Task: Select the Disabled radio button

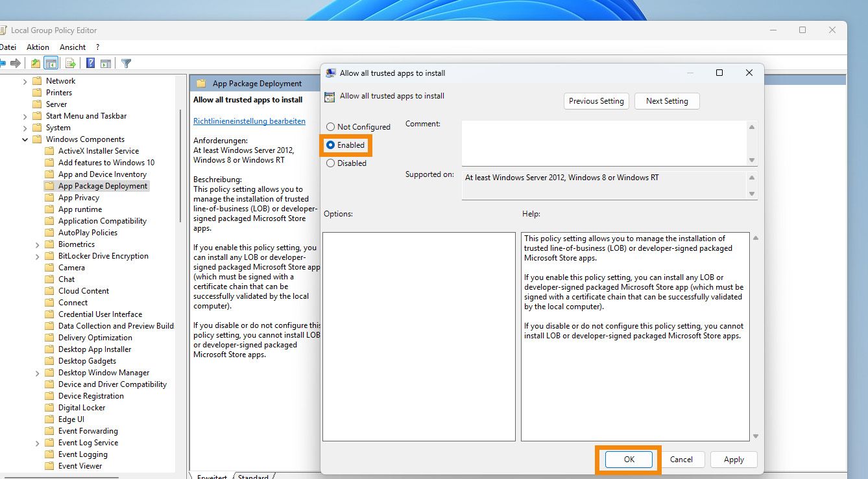Action: (331, 163)
